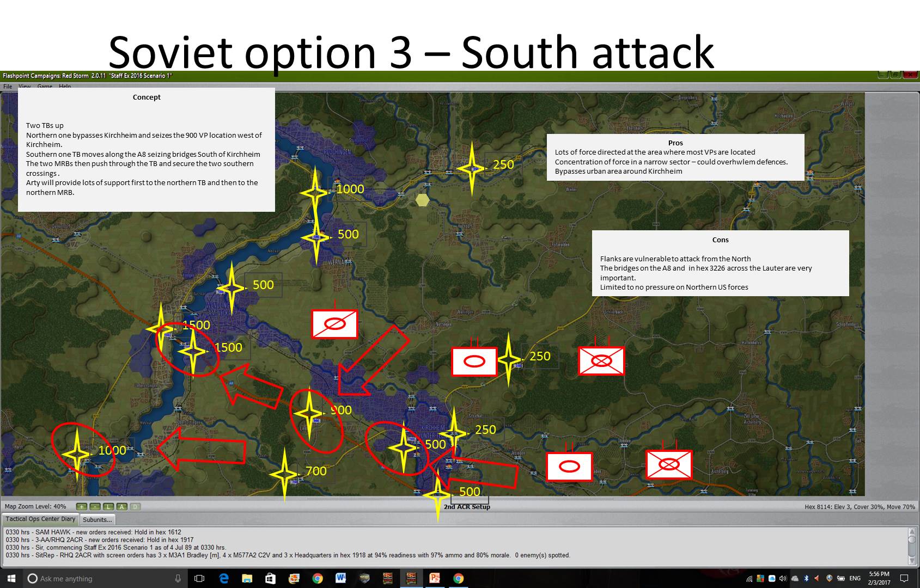Click the blue cloud app tray icon
This screenshot has width=920, height=588.
point(772,578)
